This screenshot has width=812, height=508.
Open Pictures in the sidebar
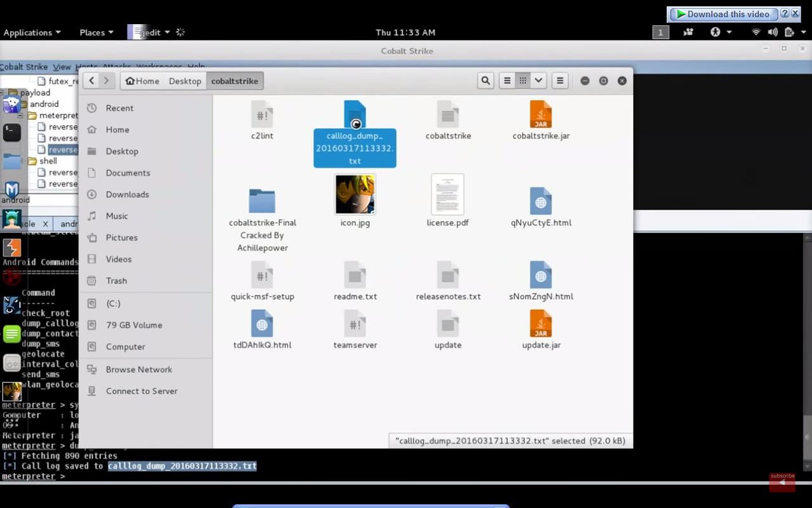tap(145, 237)
